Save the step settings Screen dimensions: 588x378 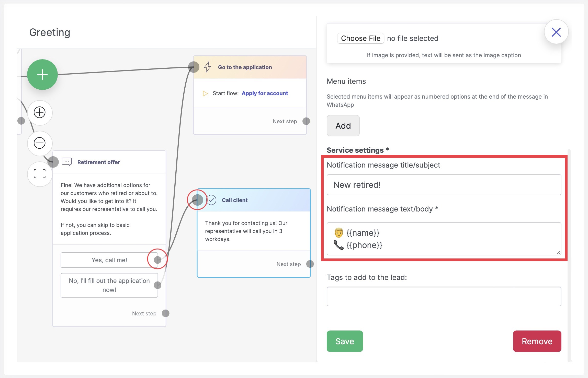tap(344, 341)
